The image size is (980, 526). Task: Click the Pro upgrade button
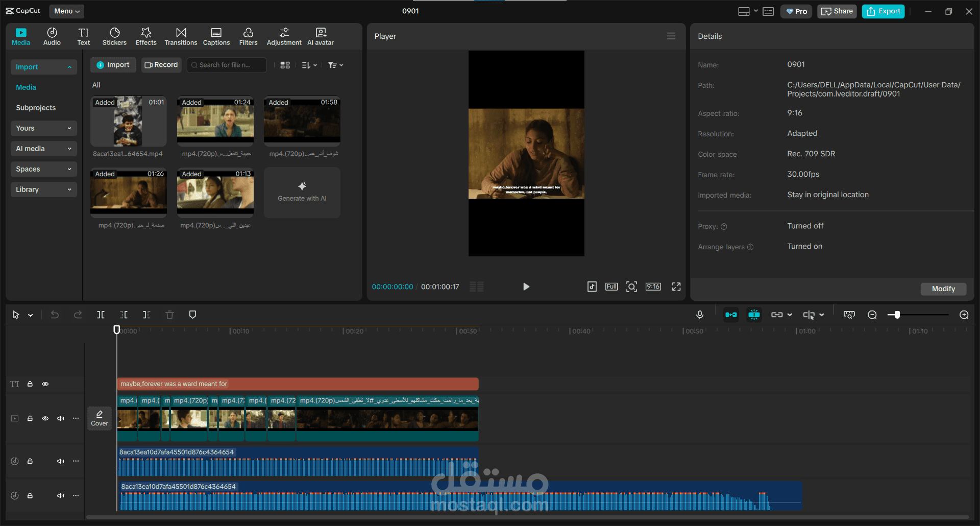796,11
